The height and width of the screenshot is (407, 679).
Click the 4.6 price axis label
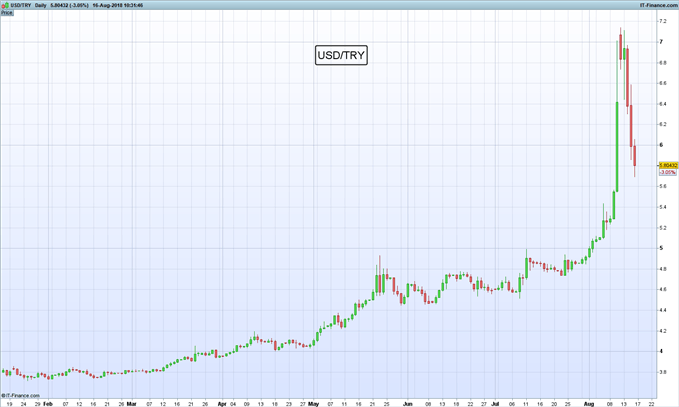(663, 289)
